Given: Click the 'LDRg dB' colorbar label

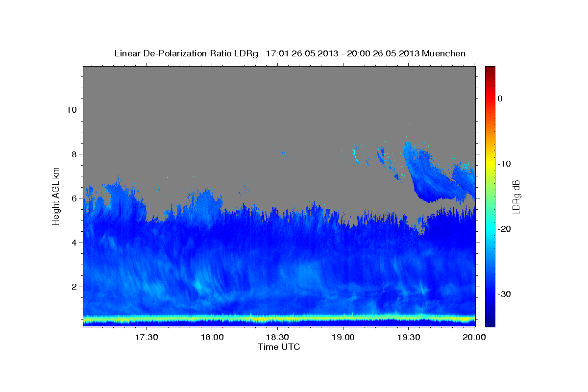Looking at the screenshot, I should [515, 197].
